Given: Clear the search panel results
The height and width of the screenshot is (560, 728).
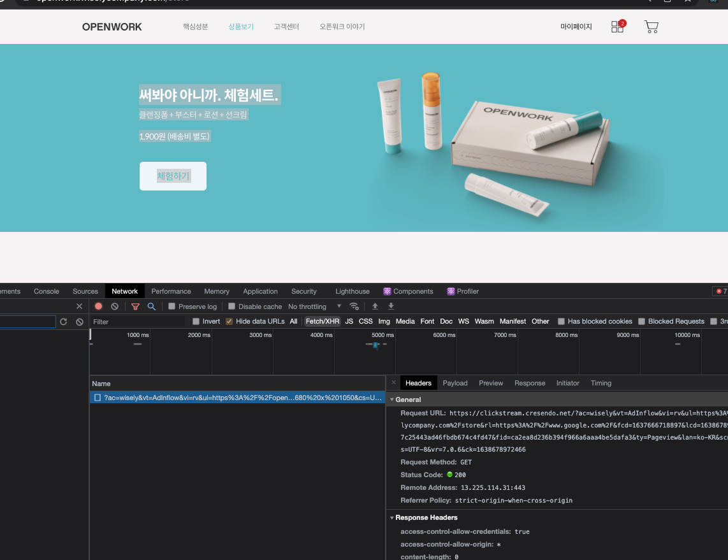Looking at the screenshot, I should [x=80, y=322].
